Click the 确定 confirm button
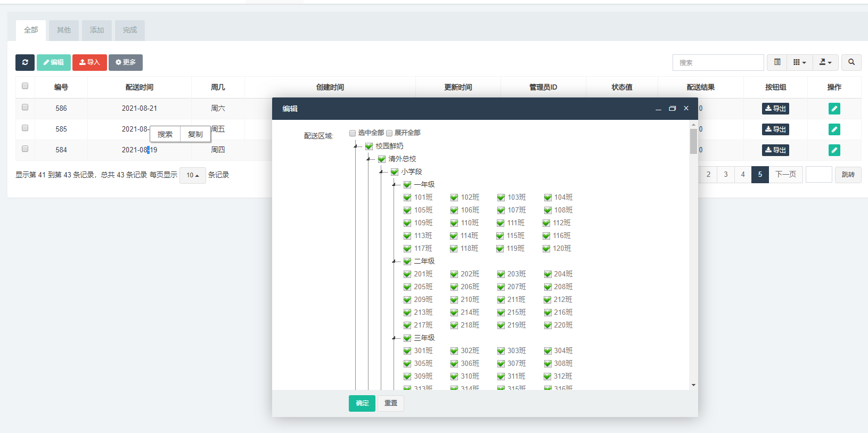The image size is (868, 433). [362, 403]
